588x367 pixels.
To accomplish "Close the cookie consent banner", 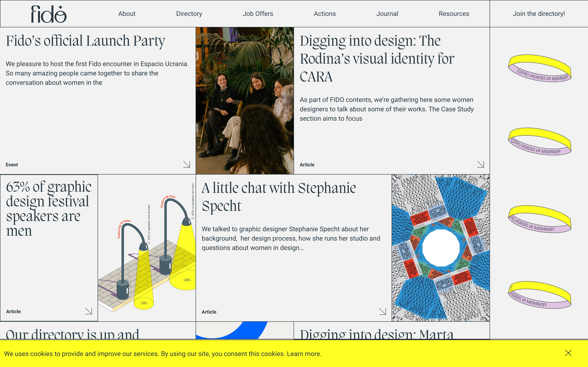I will [568, 353].
